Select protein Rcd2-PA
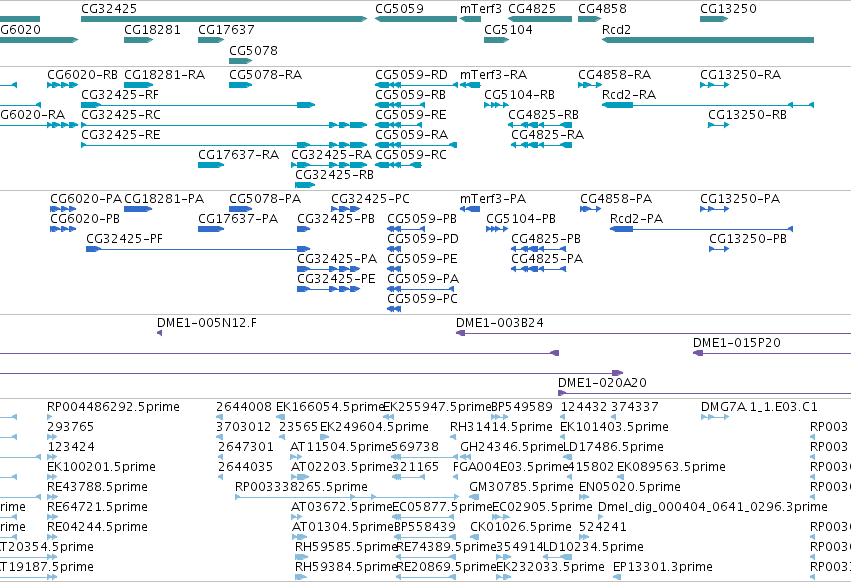 tap(637, 219)
